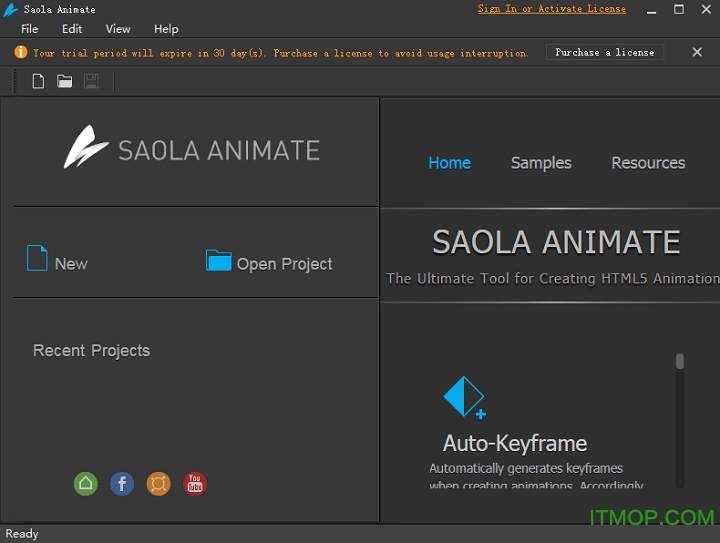This screenshot has width=720, height=543.
Task: Click the welcome panel scrollbar thumb
Action: 680,361
